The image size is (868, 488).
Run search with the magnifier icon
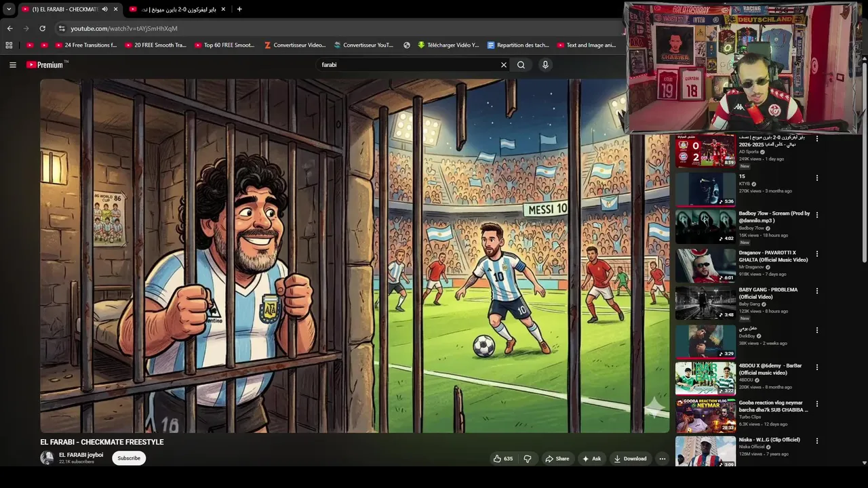click(521, 65)
